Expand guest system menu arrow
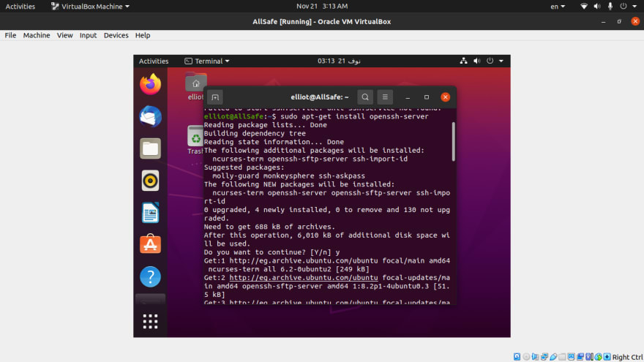The width and height of the screenshot is (644, 362). (x=501, y=61)
